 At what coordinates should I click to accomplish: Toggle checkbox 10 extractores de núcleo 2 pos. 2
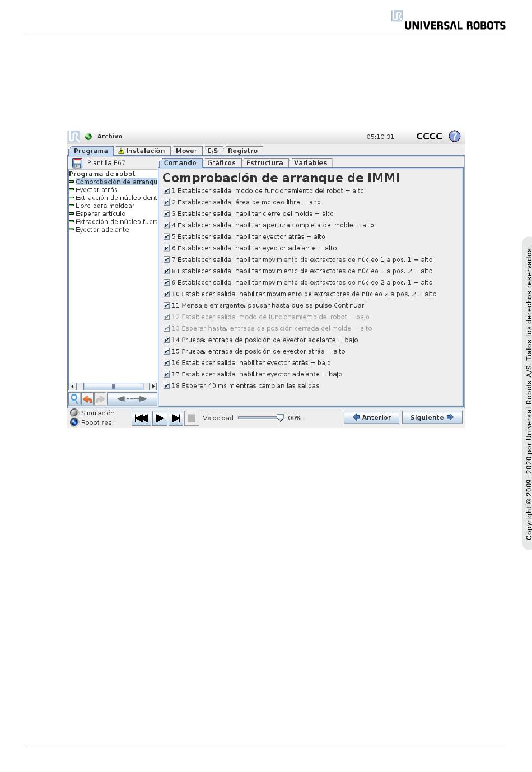coord(166,294)
